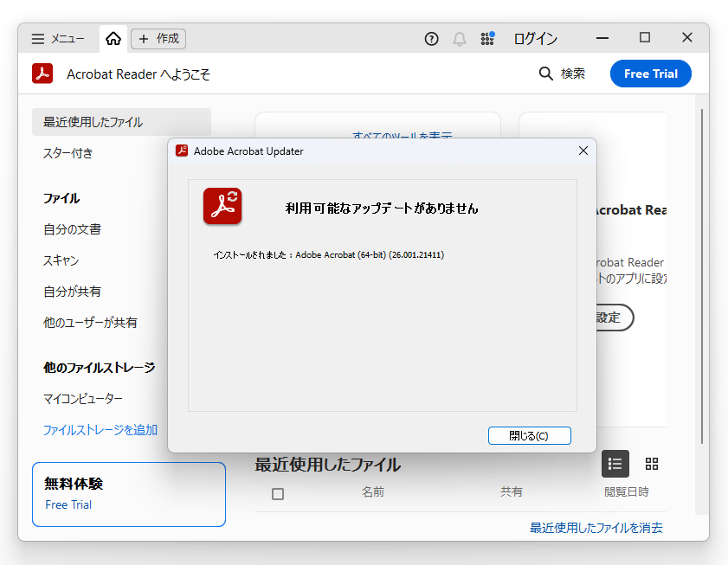Open the Adobe apps grid icon
The height and width of the screenshot is (565, 728).
pyautogui.click(x=487, y=38)
